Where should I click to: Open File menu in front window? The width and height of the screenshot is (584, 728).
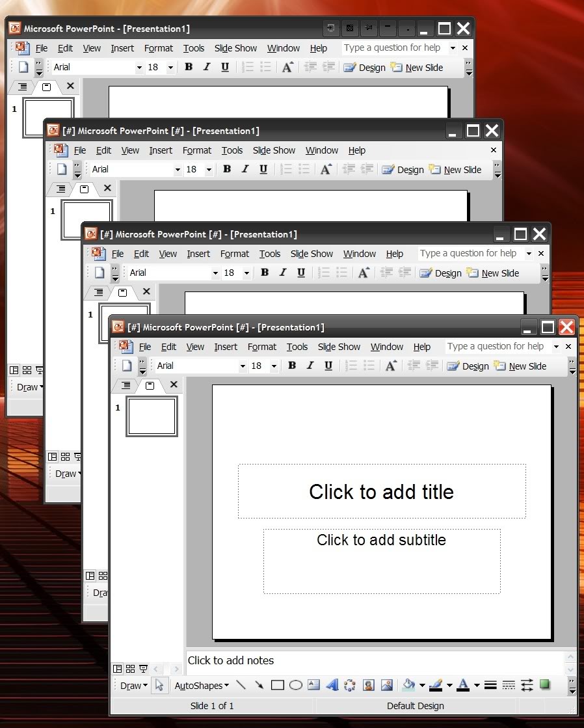click(x=145, y=347)
